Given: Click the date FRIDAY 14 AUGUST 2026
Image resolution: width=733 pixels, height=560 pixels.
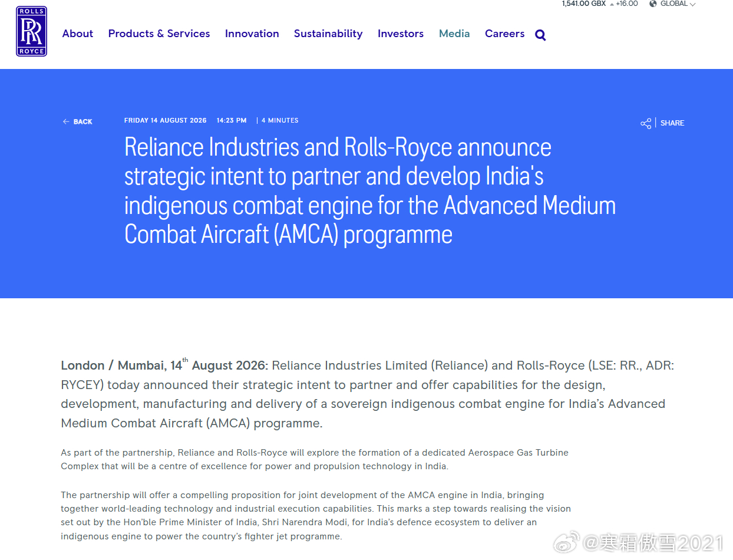Looking at the screenshot, I should pyautogui.click(x=166, y=120).
